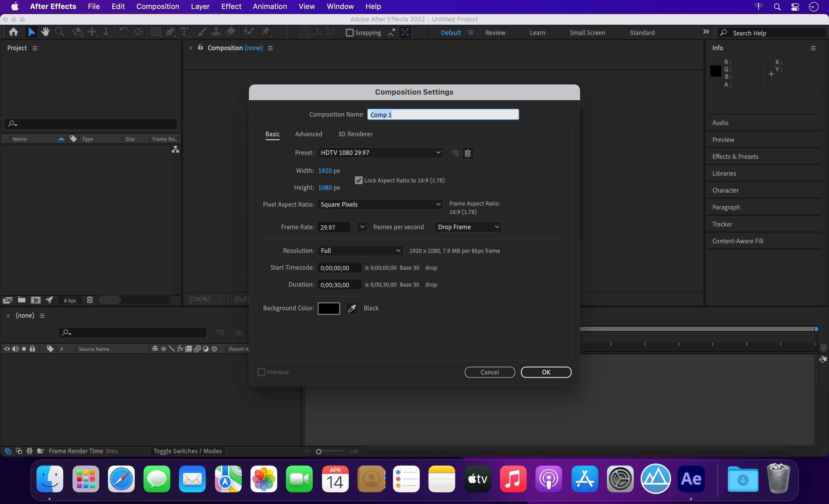Click the Snapping toggle icon
The image size is (829, 504).
(349, 33)
